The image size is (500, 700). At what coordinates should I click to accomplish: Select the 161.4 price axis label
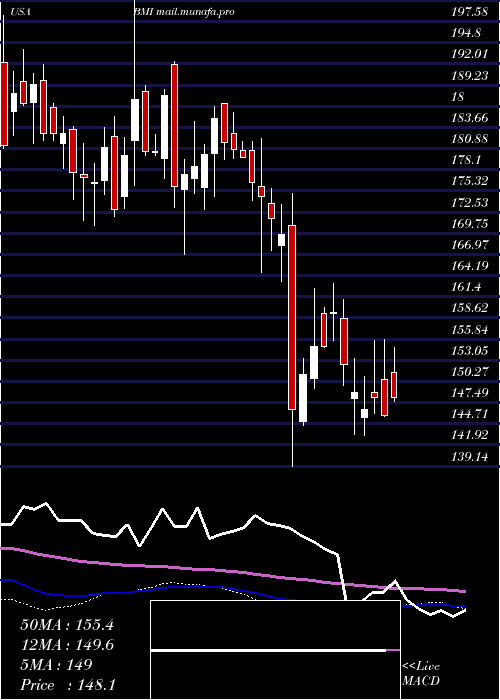466,287
